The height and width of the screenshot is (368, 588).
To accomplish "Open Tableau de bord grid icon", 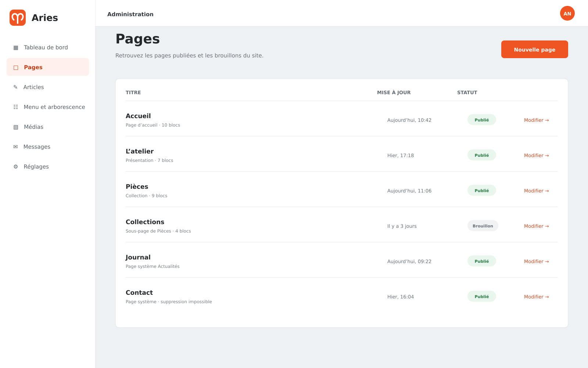I will point(16,47).
